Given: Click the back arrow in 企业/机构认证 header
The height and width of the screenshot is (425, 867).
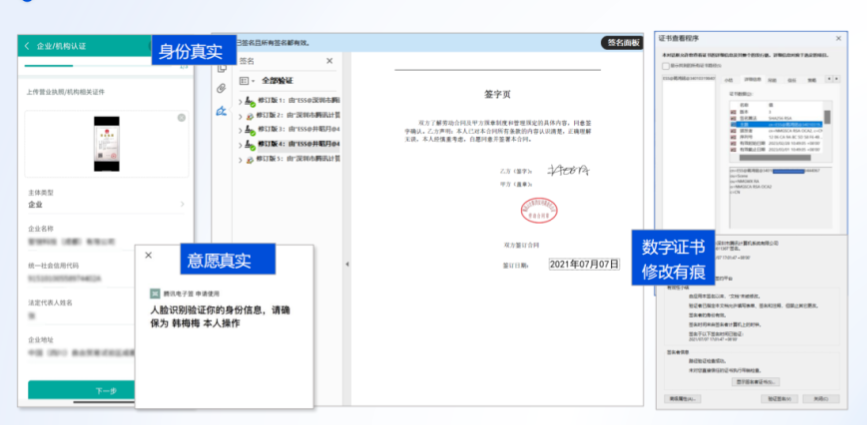Looking at the screenshot, I should point(27,46).
